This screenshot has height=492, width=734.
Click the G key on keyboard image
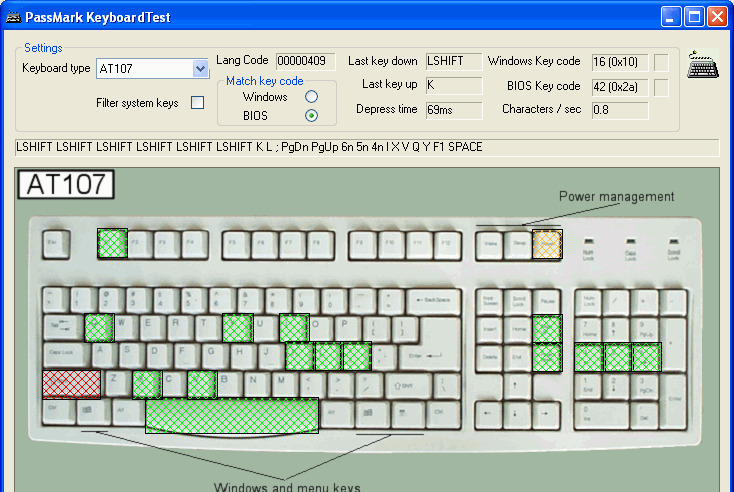point(215,356)
